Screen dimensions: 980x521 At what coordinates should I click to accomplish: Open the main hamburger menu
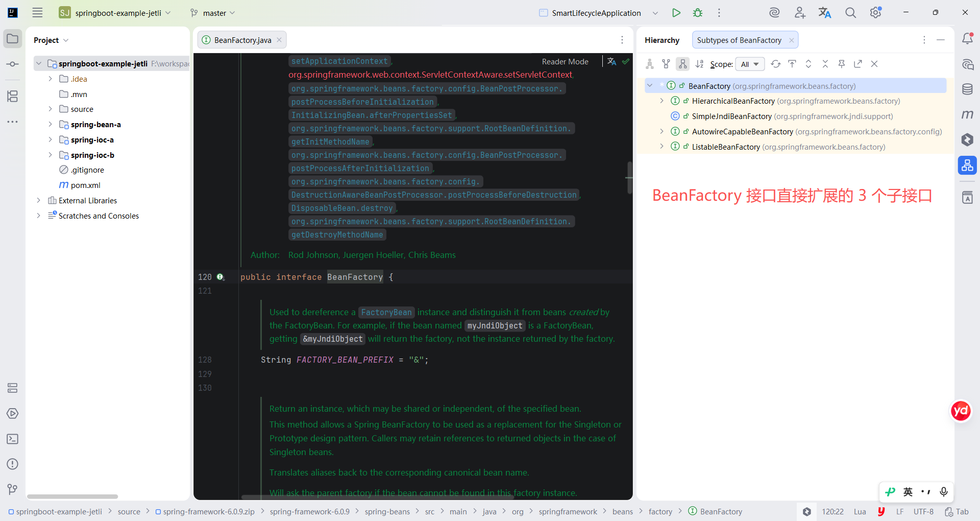coord(37,13)
